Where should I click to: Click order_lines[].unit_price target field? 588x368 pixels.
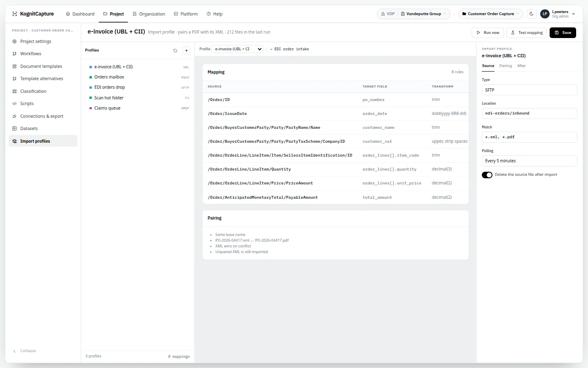(392, 183)
